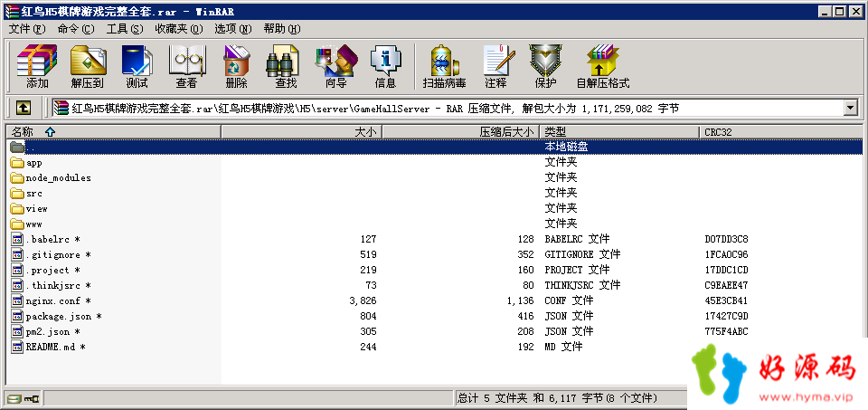Select the parent directory '..' row

(x=435, y=147)
